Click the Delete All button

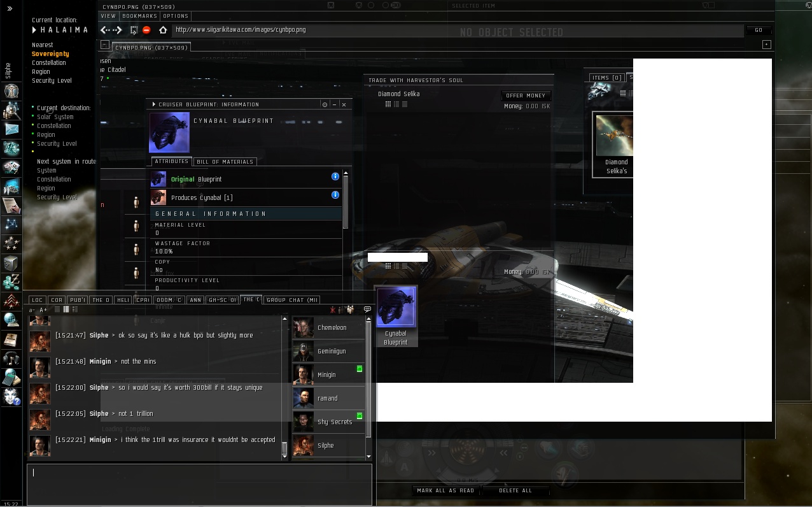[x=515, y=490]
